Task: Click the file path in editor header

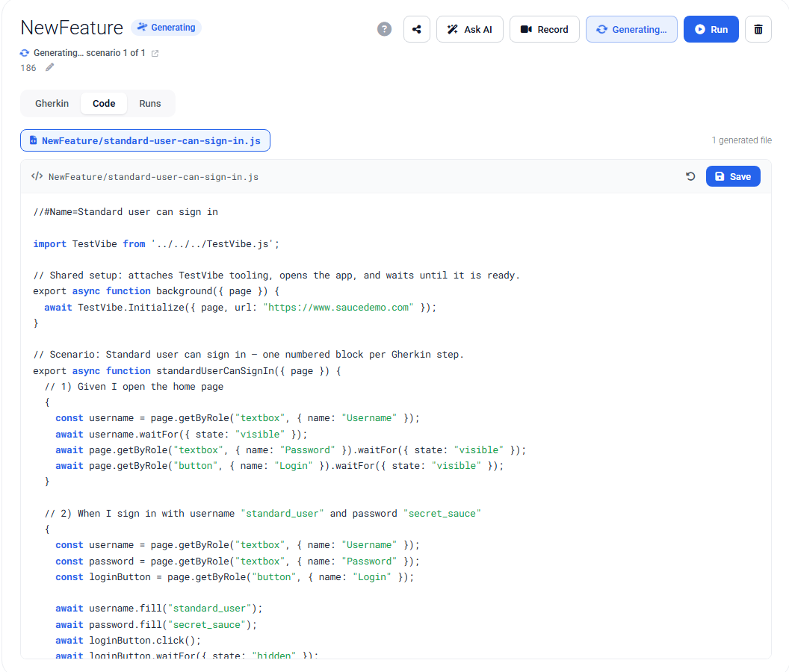Action: tap(153, 176)
